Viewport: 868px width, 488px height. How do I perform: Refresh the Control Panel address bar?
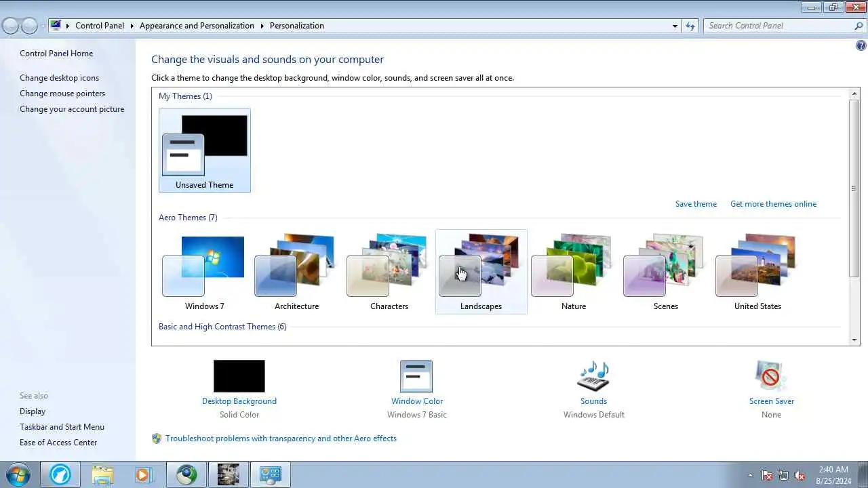(x=690, y=26)
